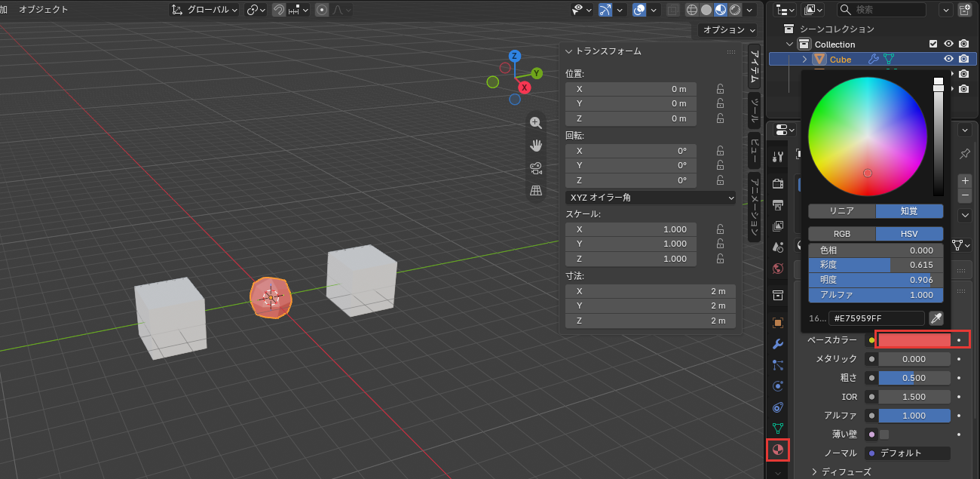The width and height of the screenshot is (980, 479).
Task: Select HSV color mode button
Action: 910,234
